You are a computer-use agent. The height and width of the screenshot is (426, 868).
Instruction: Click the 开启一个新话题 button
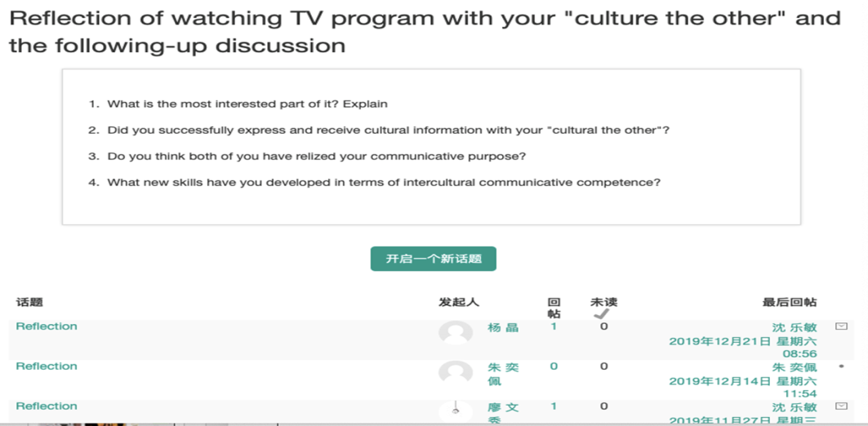coord(433,259)
